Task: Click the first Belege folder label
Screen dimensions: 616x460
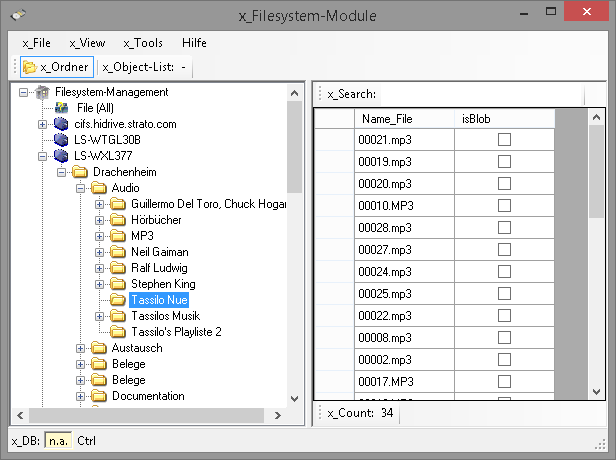Action: click(128, 364)
